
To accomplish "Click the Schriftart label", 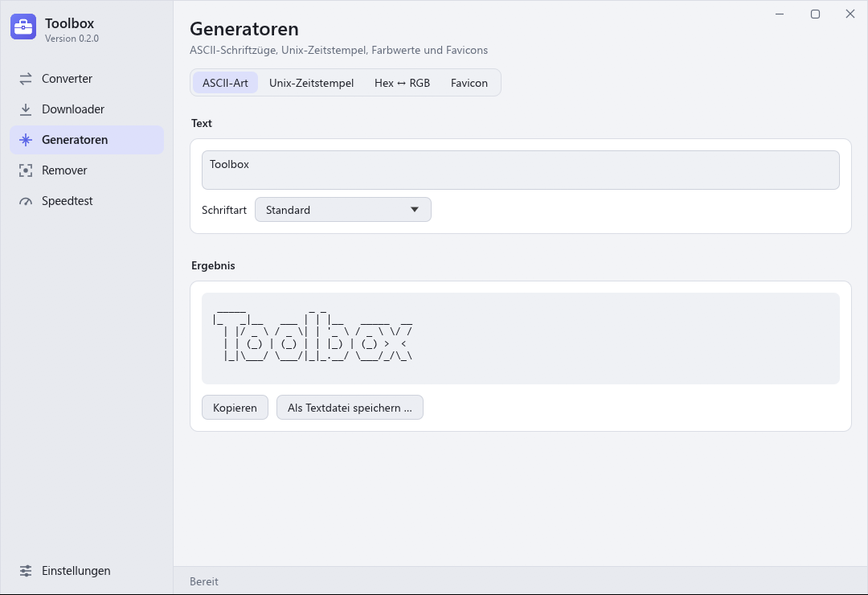I will [x=224, y=210].
